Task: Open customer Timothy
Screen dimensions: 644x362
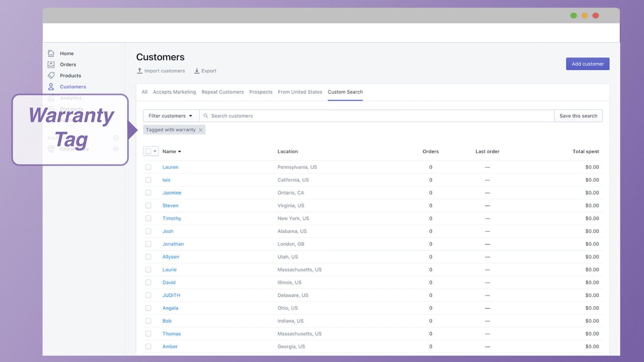Action: 172,218
